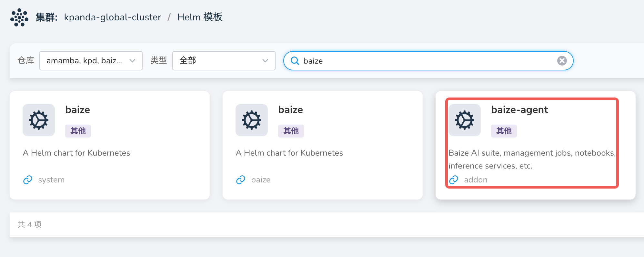This screenshot has width=644, height=257.
Task: Go to kpanda-global-cluster breadcrumb
Action: pos(112,17)
